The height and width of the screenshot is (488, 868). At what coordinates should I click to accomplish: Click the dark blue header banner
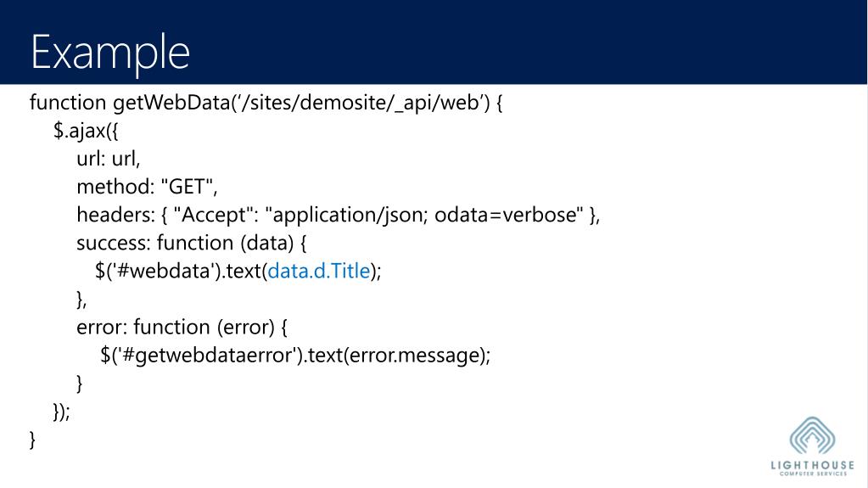434,42
